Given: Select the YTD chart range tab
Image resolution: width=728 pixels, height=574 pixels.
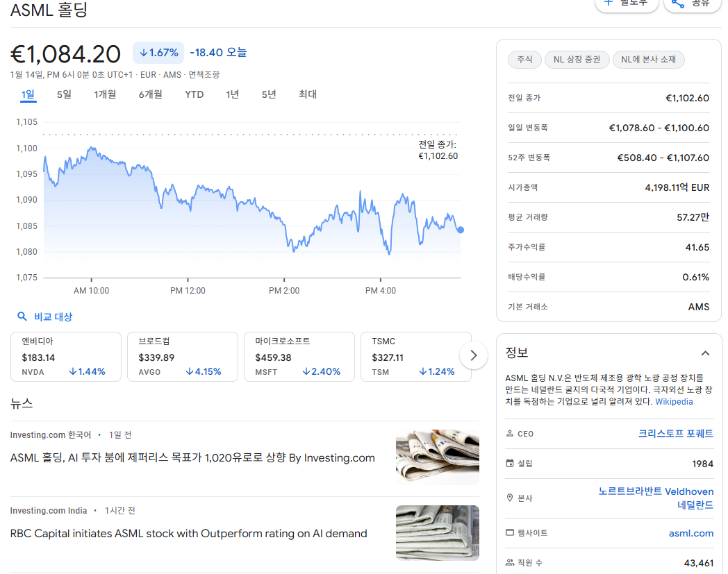Looking at the screenshot, I should point(194,94).
